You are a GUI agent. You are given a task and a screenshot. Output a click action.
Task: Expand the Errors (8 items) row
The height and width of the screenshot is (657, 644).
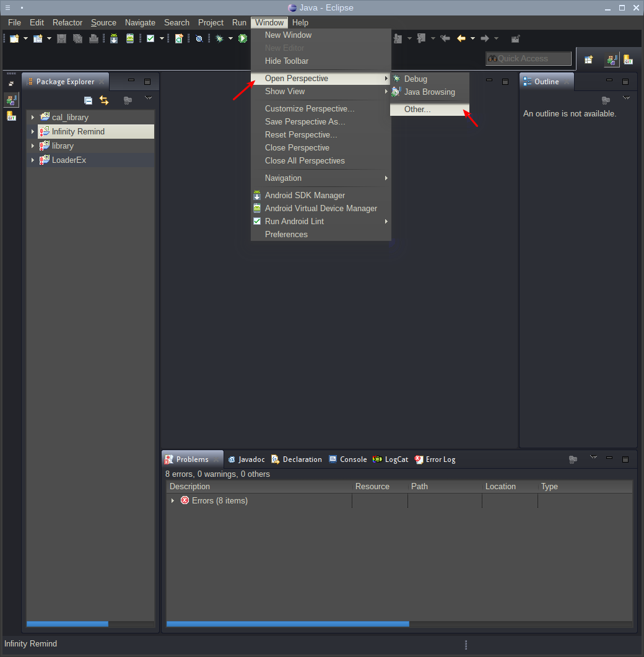173,501
